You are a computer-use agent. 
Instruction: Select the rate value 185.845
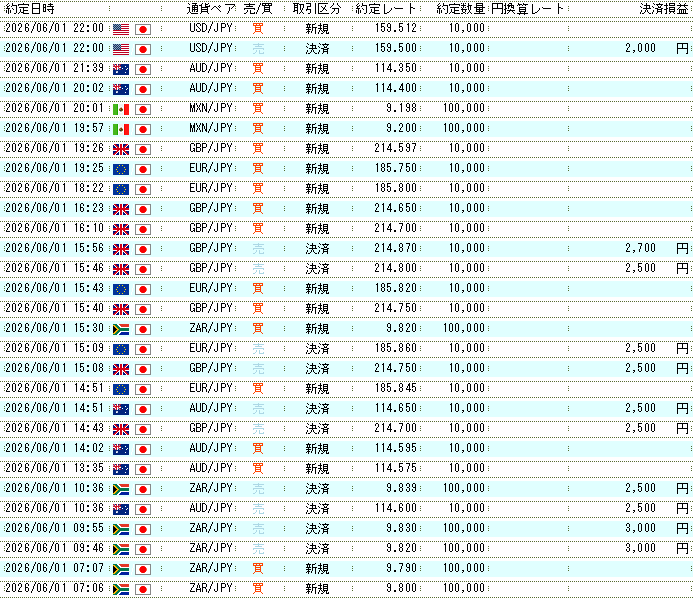tap(396, 388)
